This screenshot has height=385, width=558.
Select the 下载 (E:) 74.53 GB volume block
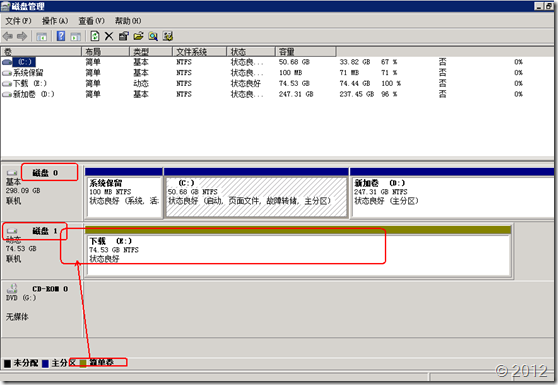298,251
